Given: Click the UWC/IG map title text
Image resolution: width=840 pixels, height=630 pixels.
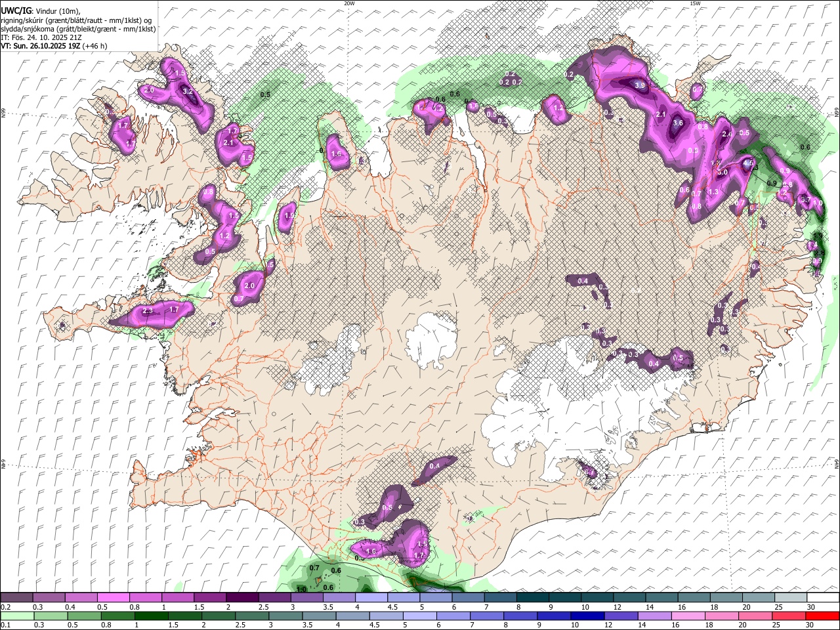Looking at the screenshot, I should [x=16, y=10].
